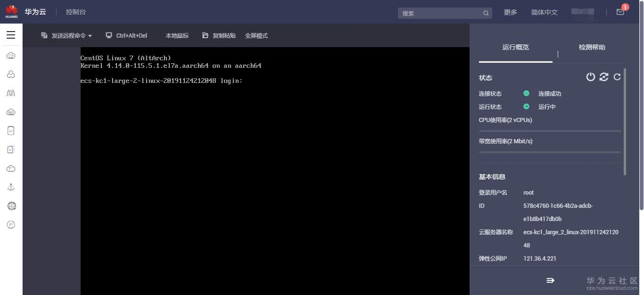Click the login username root value

(528, 193)
